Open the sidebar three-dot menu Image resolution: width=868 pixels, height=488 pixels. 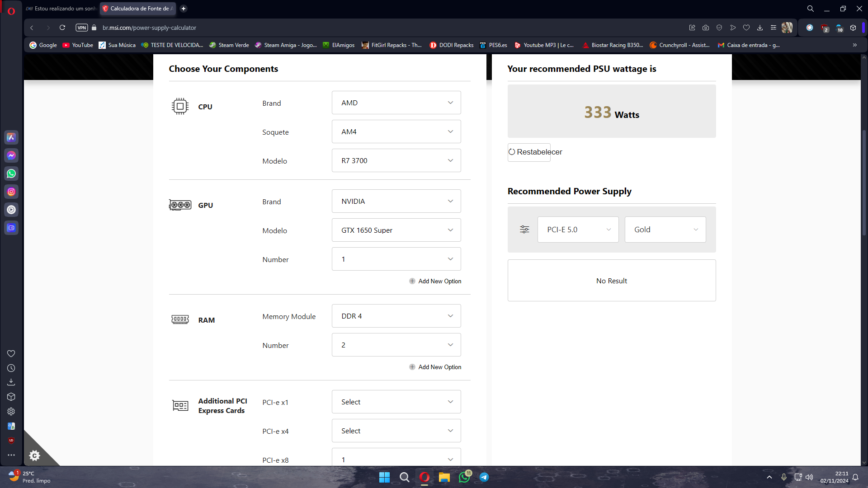coord(11,455)
